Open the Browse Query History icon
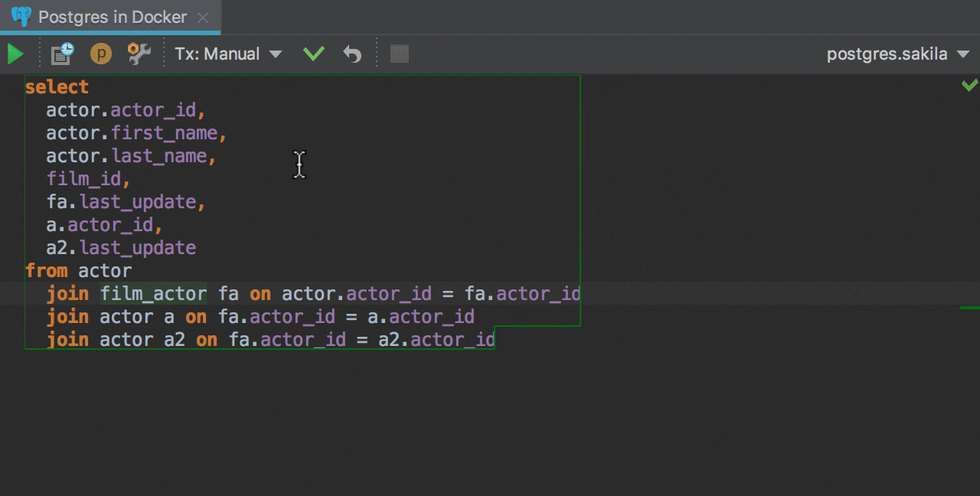 [x=62, y=54]
